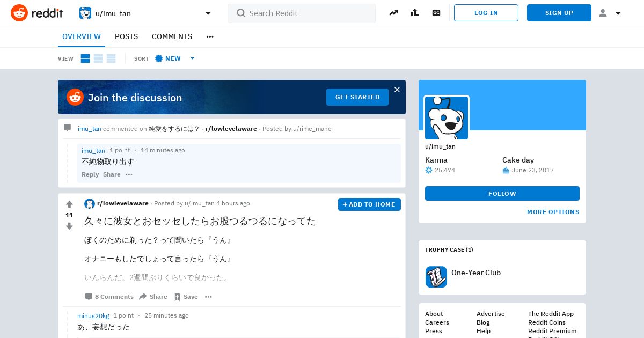Viewport: 644px width, 338px height.
Task: Open the Careers footer link
Action: (437, 322)
